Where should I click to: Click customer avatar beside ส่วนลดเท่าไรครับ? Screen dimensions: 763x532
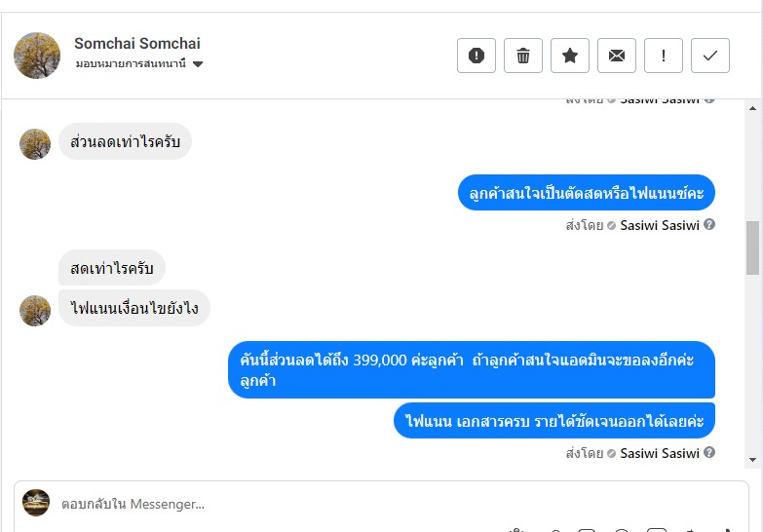(35, 144)
